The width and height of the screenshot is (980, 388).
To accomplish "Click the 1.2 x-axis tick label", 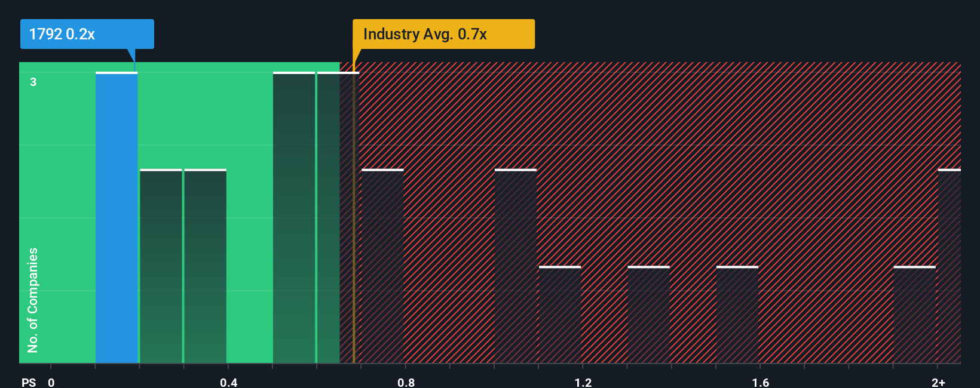I will [583, 382].
